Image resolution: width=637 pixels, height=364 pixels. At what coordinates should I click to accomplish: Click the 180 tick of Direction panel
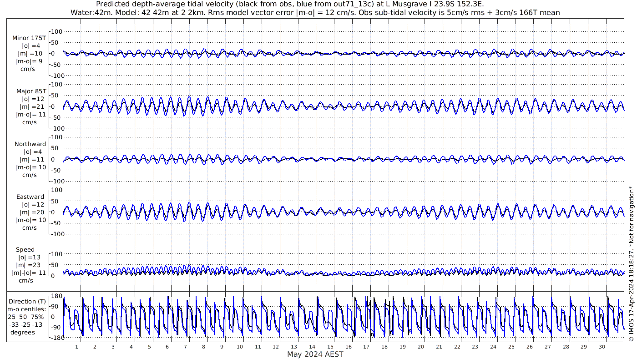pos(56,296)
